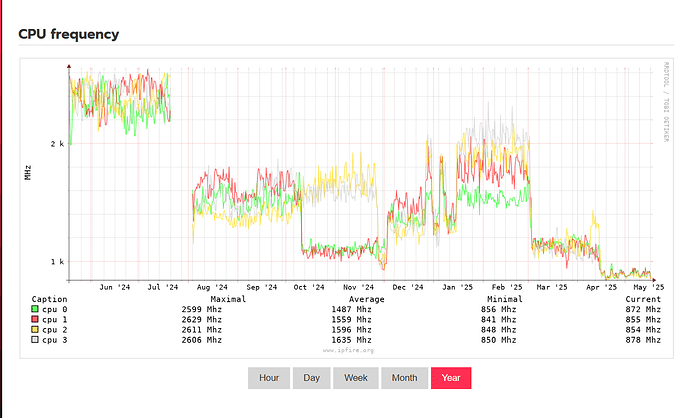This screenshot has width=690, height=418.
Task: Click maximal value '2599 Mhz'
Action: point(202,309)
